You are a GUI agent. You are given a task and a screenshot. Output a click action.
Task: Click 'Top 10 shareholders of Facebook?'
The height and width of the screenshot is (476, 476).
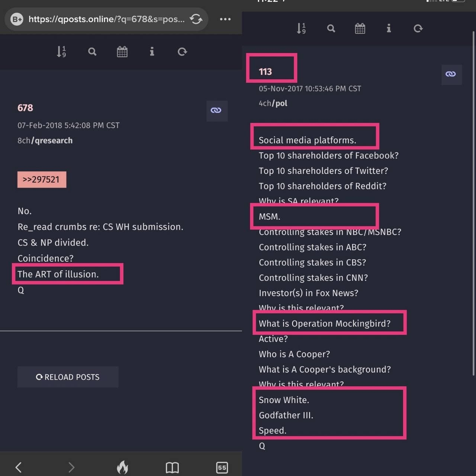[x=329, y=155]
